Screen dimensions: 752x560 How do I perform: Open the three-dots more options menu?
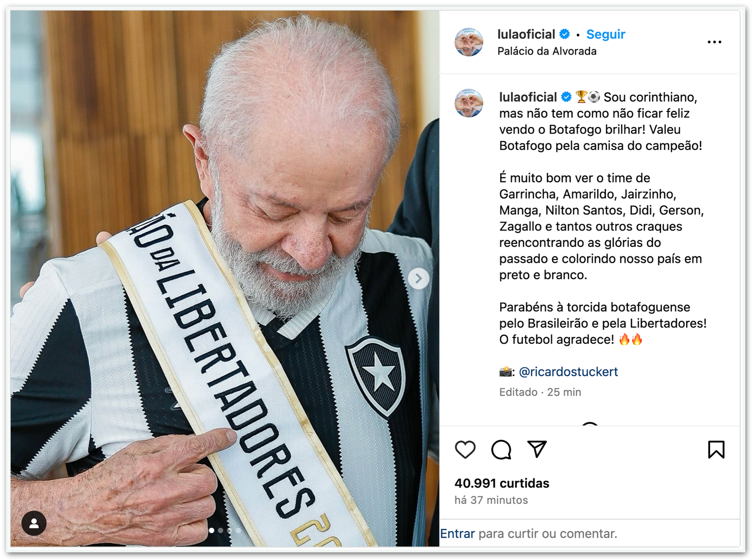coord(714,42)
